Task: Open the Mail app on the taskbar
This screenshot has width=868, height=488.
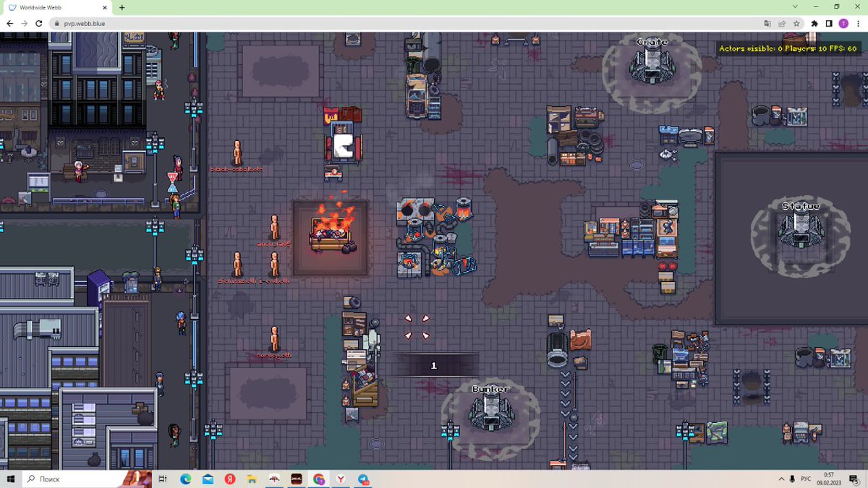Action: tap(208, 479)
